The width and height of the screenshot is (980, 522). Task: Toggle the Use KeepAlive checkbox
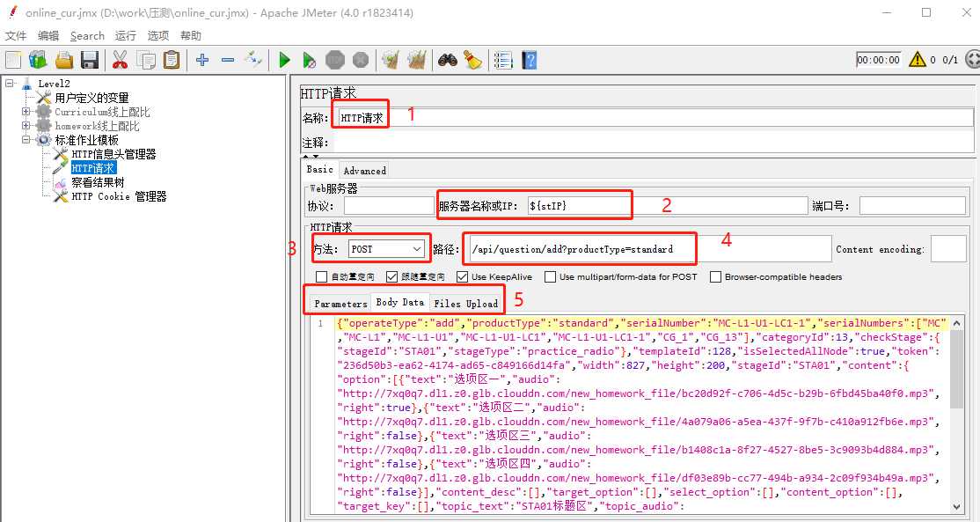pyautogui.click(x=463, y=276)
